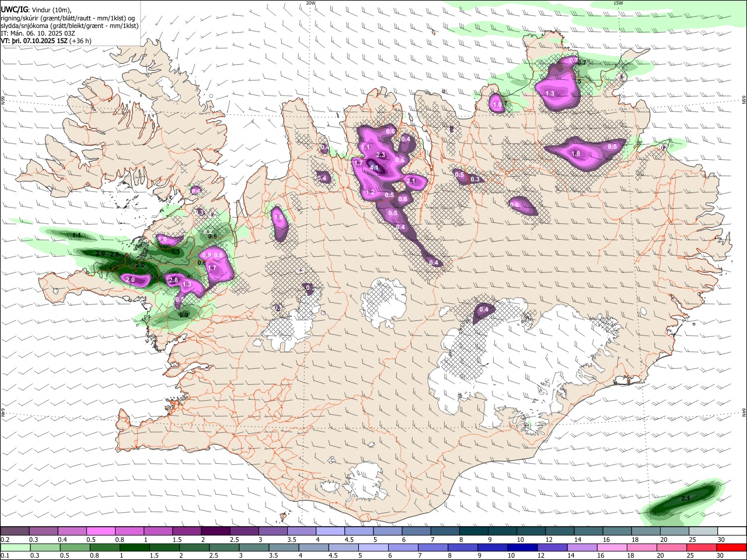Pick the lavender snow-scale swatch between 4 and 4.5
Image resolution: width=747 pixels, height=560 pixels.
pyautogui.click(x=330, y=531)
